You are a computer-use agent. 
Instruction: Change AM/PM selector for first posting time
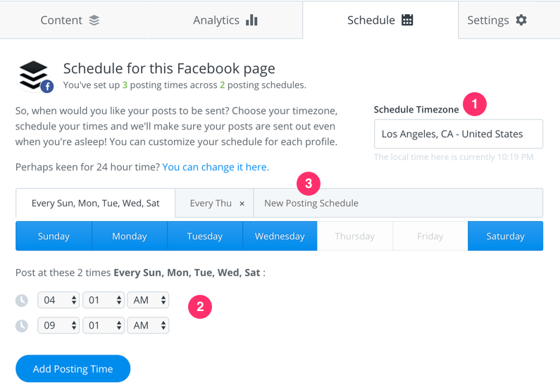point(148,300)
